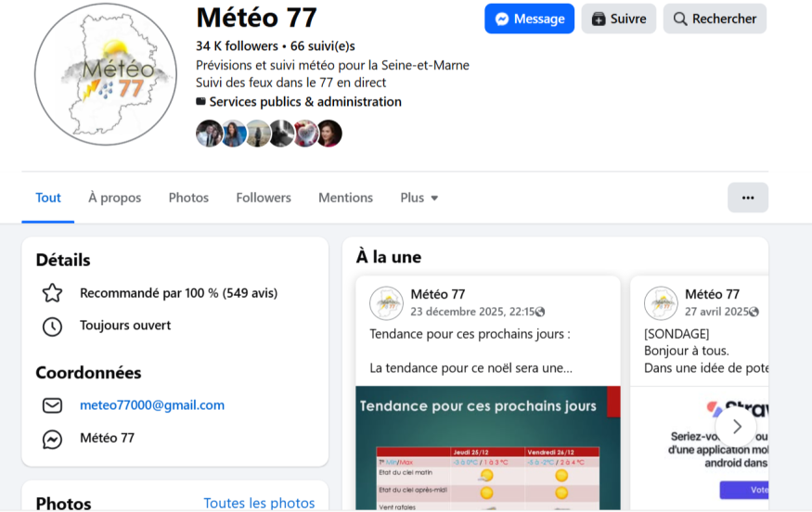Image resolution: width=812 pixels, height=512 pixels.
Task: Click the last follower avatar
Action: 329,134
